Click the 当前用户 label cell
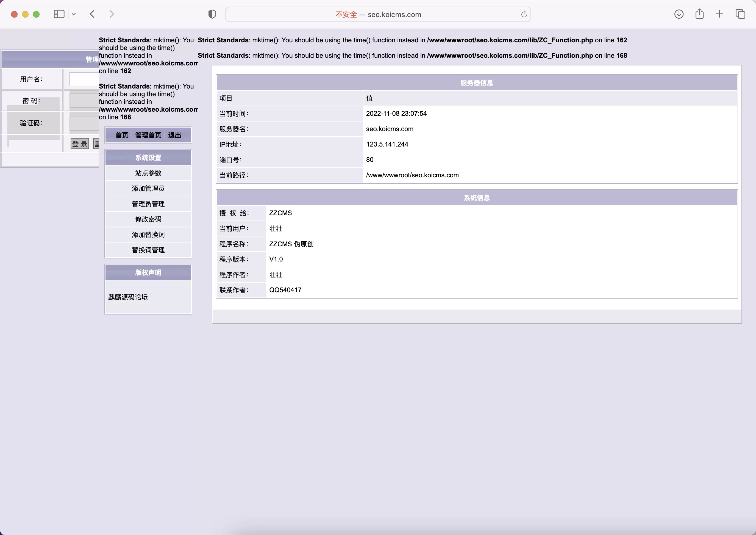 [241, 229]
